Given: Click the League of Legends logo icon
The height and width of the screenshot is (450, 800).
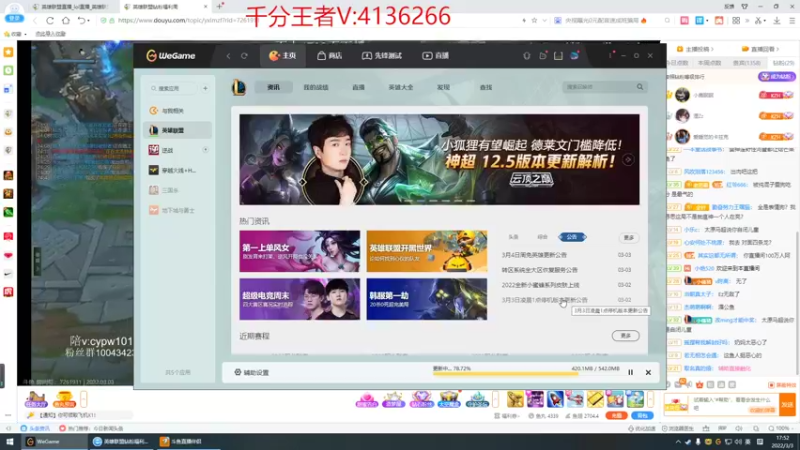Looking at the screenshot, I should click(239, 87).
